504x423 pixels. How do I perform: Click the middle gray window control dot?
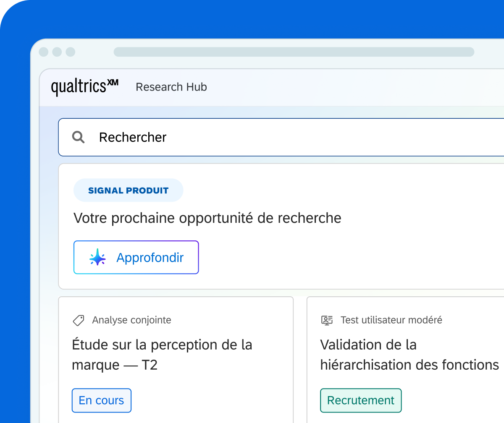pyautogui.click(x=57, y=52)
